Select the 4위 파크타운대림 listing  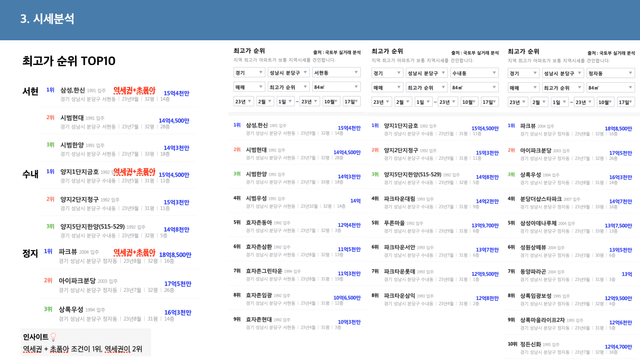pyautogui.click(x=435, y=202)
